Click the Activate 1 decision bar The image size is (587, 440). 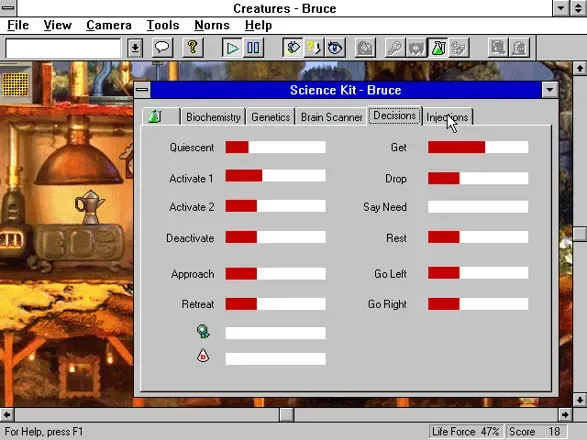coord(276,176)
